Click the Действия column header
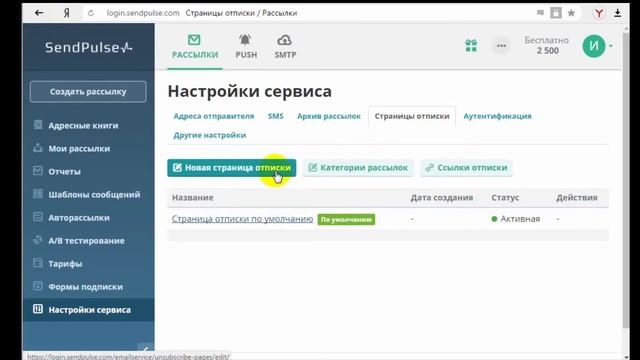The height and width of the screenshot is (360, 640). point(577,198)
